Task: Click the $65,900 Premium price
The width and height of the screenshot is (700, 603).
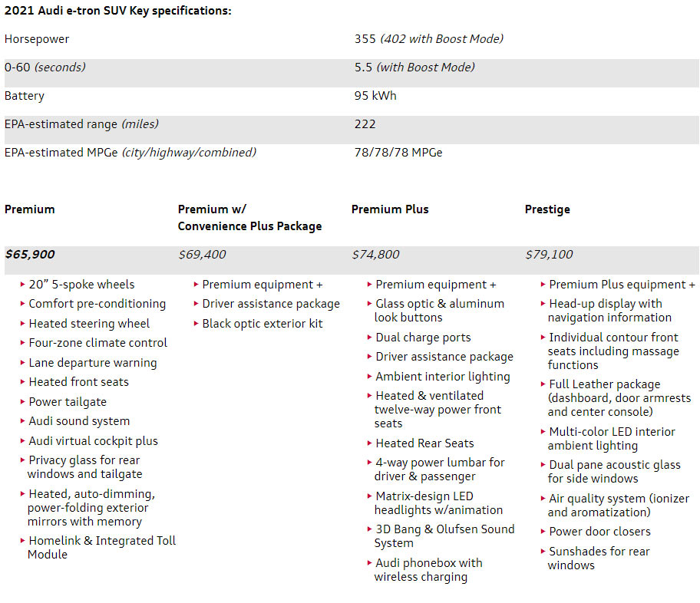Action: coord(30,255)
